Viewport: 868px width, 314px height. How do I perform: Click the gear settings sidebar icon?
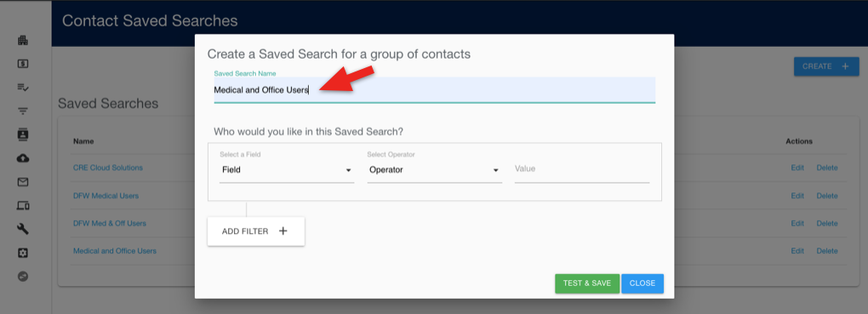tap(23, 253)
